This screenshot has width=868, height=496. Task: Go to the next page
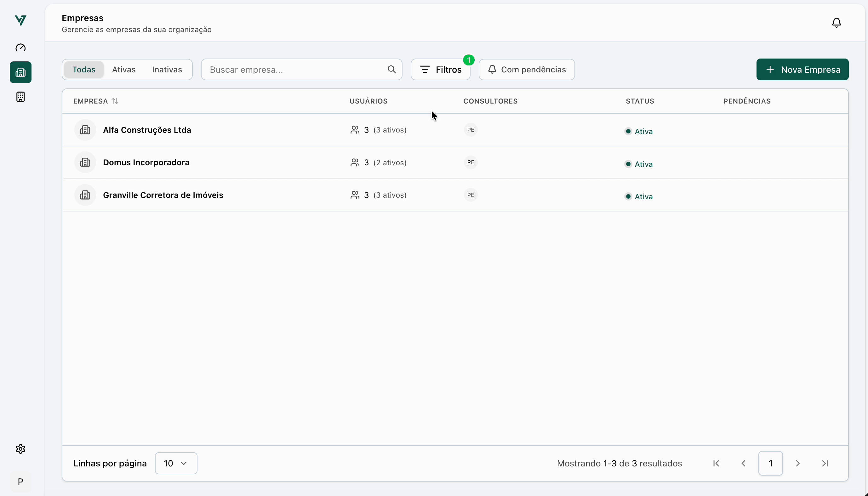tap(797, 463)
